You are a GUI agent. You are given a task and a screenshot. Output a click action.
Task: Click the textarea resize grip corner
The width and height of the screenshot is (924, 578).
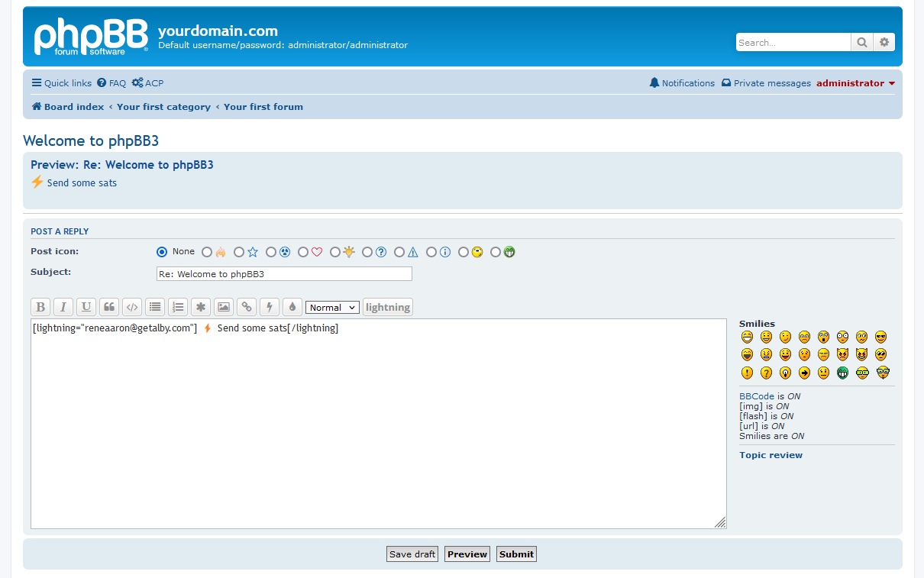pyautogui.click(x=720, y=522)
